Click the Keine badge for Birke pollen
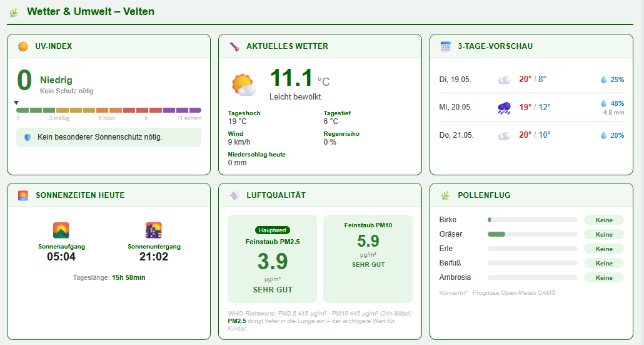 604,220
